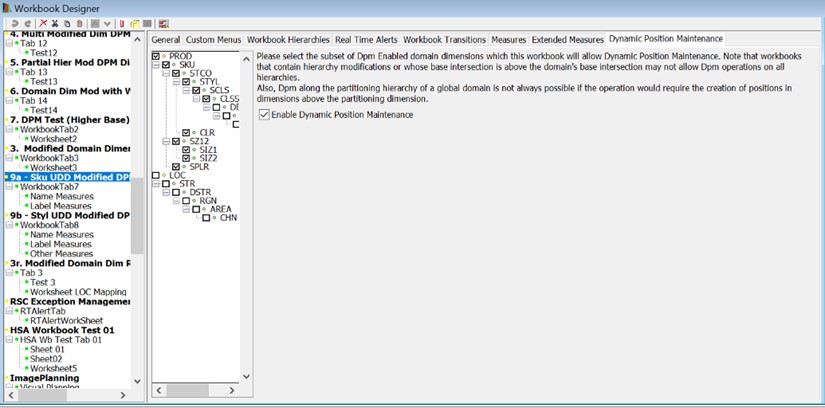Click the dimension tree horizontal scrollbar right arrow
The height and width of the screenshot is (408, 825).
232,391
